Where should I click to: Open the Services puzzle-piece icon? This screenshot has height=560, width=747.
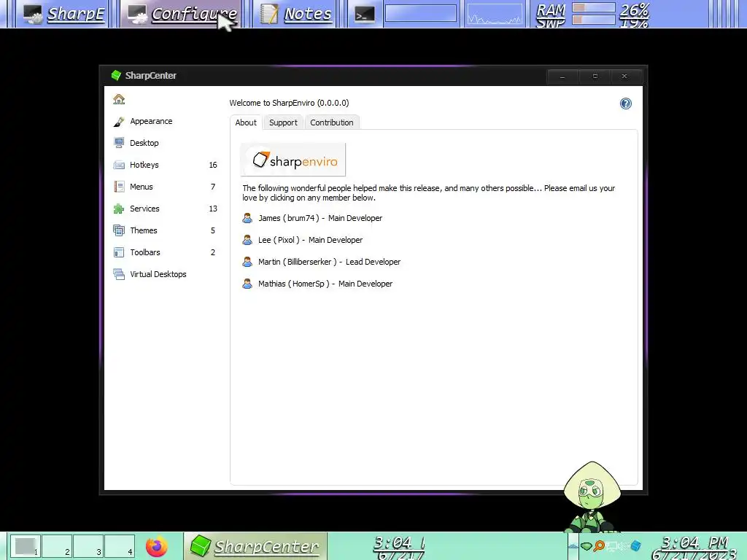(x=119, y=209)
